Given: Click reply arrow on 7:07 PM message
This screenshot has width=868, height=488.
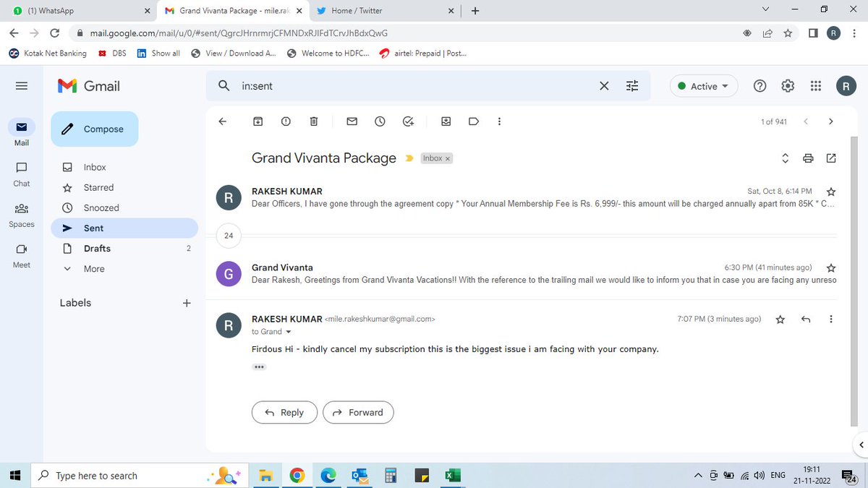Looking at the screenshot, I should pos(806,319).
